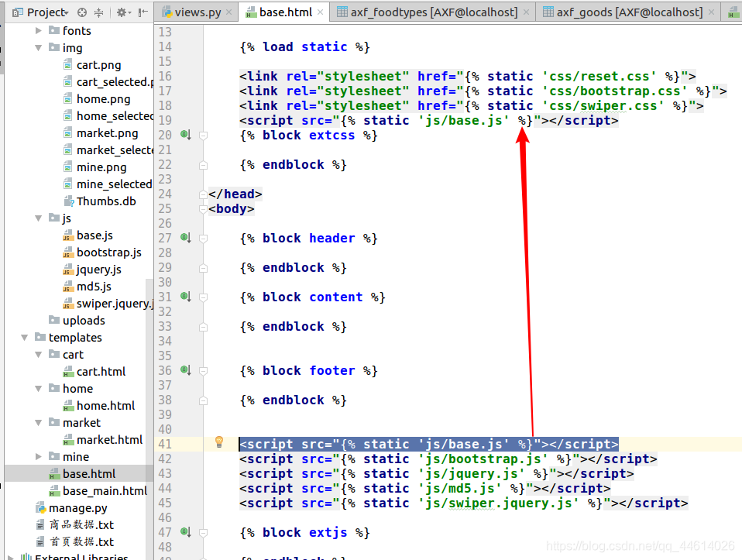Click the cart_selected image file icon
Viewport: 742px width, 560px height.
[68, 82]
